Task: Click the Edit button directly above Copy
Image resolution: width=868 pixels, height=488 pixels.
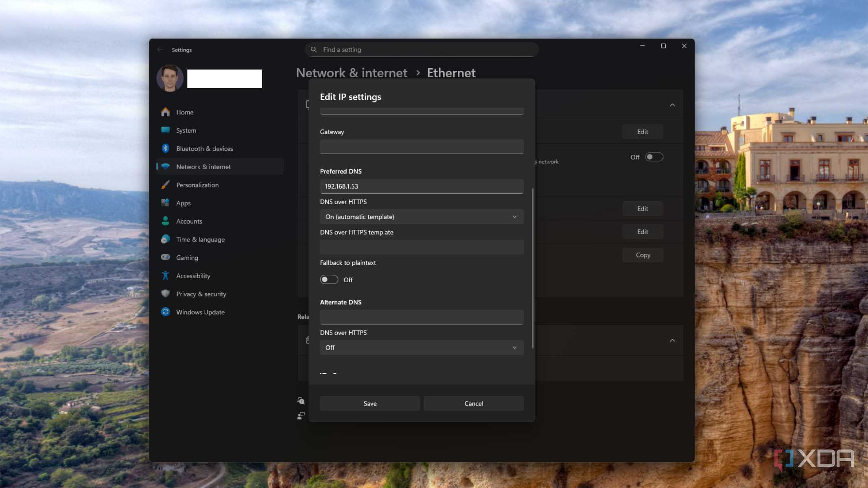Action: tap(643, 232)
